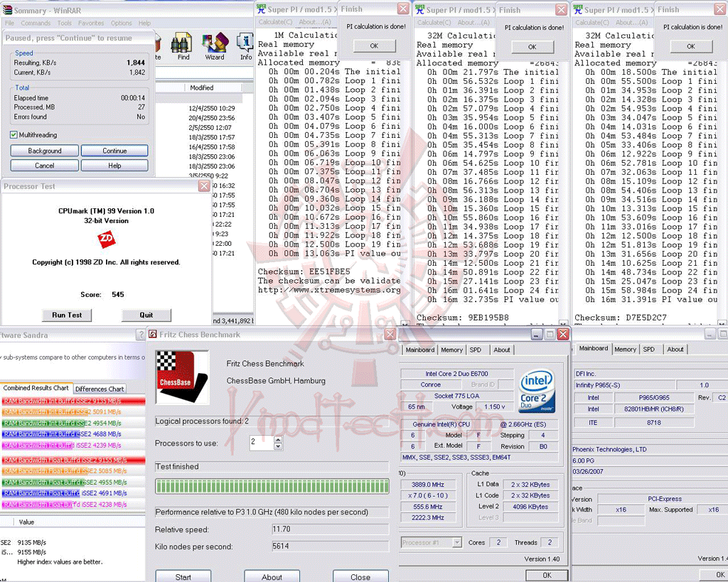
Task: Click the ChessBase logo in Fritz Benchmark
Action: [x=181, y=377]
